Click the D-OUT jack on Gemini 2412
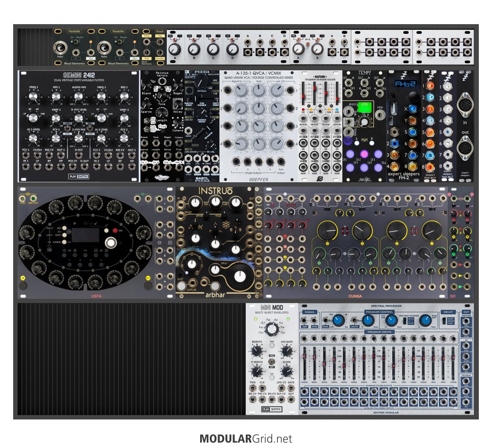This screenshot has height=448, width=492. click(84, 166)
